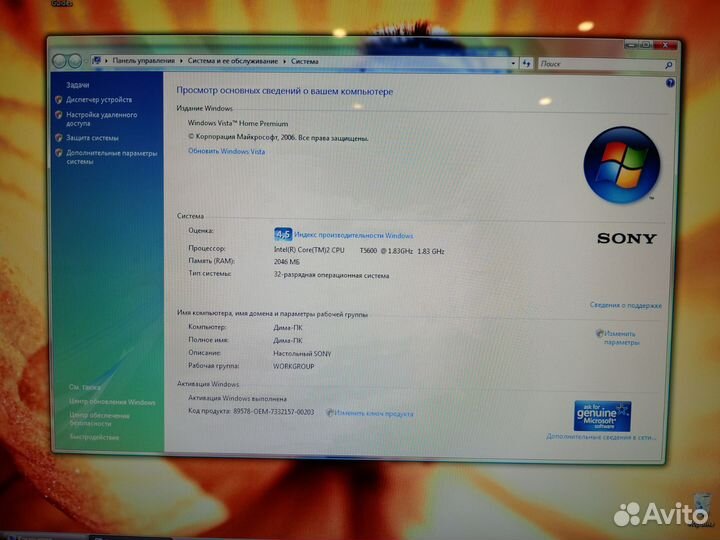Open help with the blue question mark icon
720x540 pixels.
(x=670, y=83)
